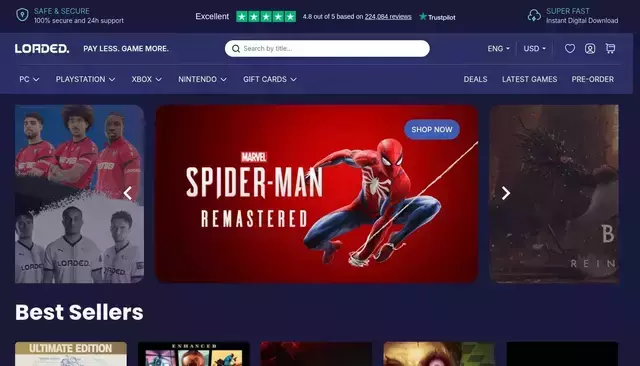Open the football players promo banner
The height and width of the screenshot is (366, 640).
[79, 194]
